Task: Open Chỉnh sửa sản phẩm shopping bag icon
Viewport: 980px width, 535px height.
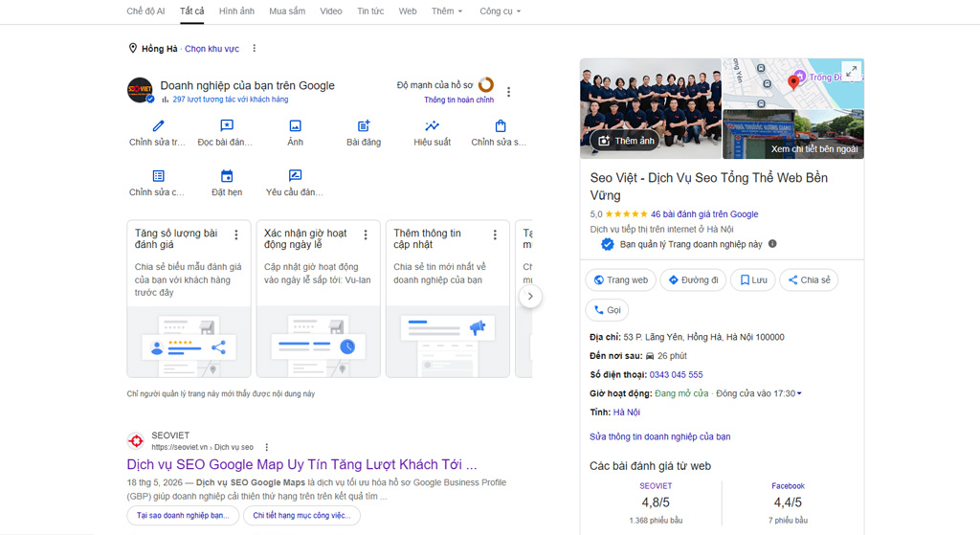Action: point(500,125)
